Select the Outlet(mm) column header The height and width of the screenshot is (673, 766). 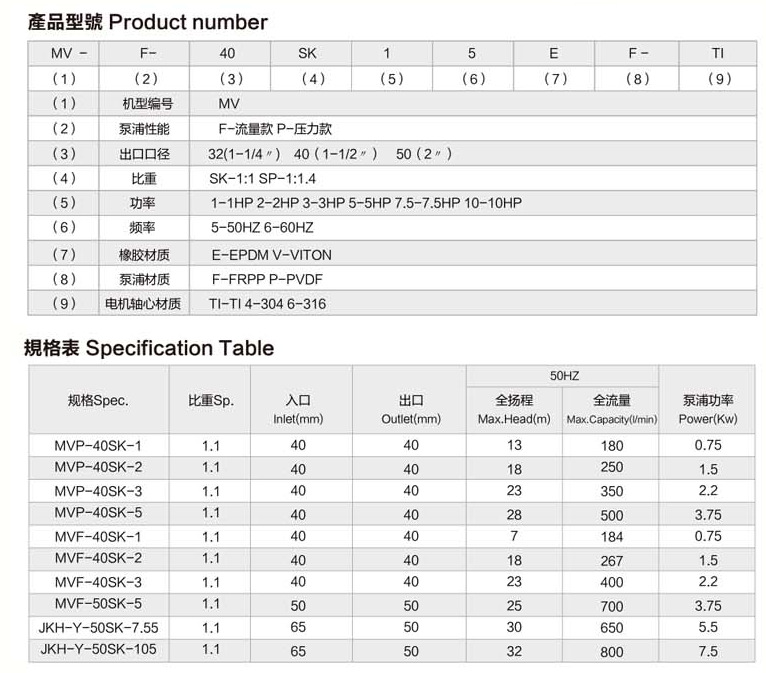pos(411,411)
